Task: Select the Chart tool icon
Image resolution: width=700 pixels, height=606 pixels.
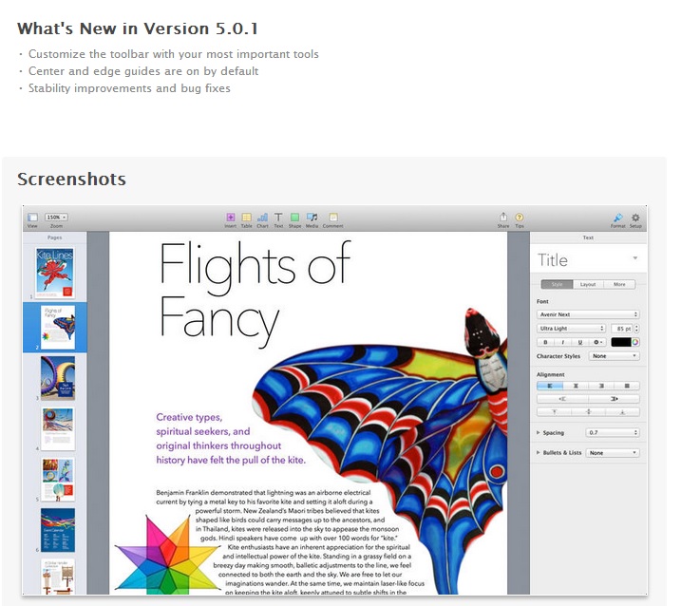Action: (x=262, y=218)
